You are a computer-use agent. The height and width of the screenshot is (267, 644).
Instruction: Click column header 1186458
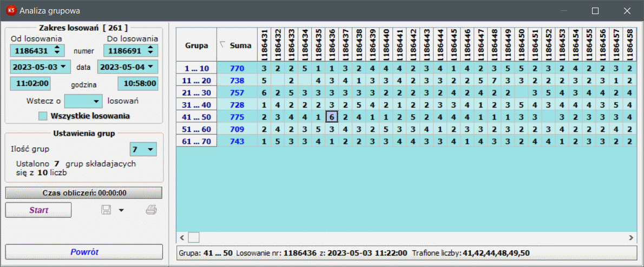(x=629, y=45)
